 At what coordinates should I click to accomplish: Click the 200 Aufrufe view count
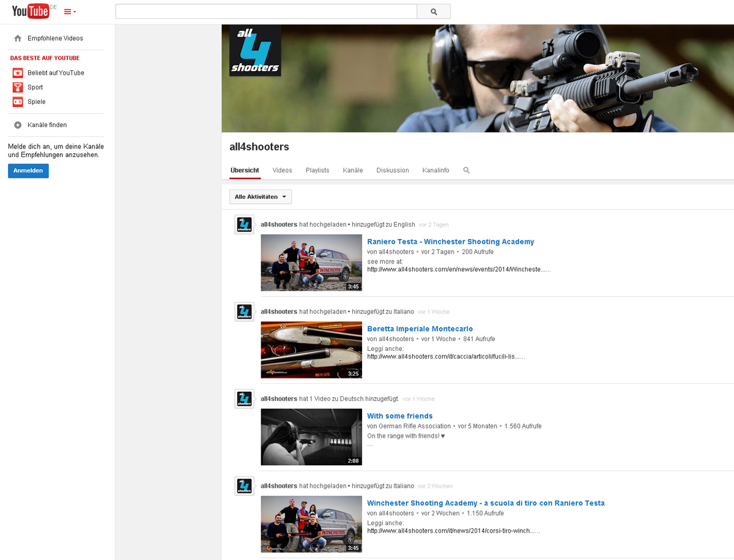click(x=478, y=252)
